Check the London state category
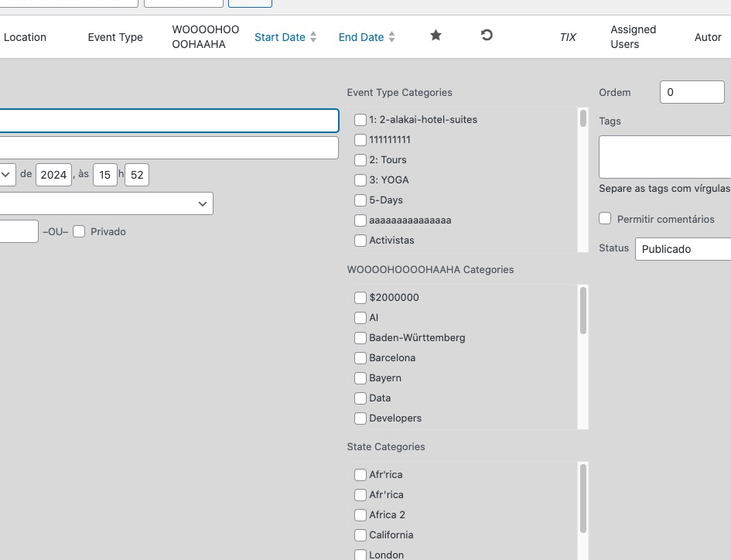The width and height of the screenshot is (731, 560). pos(360,555)
